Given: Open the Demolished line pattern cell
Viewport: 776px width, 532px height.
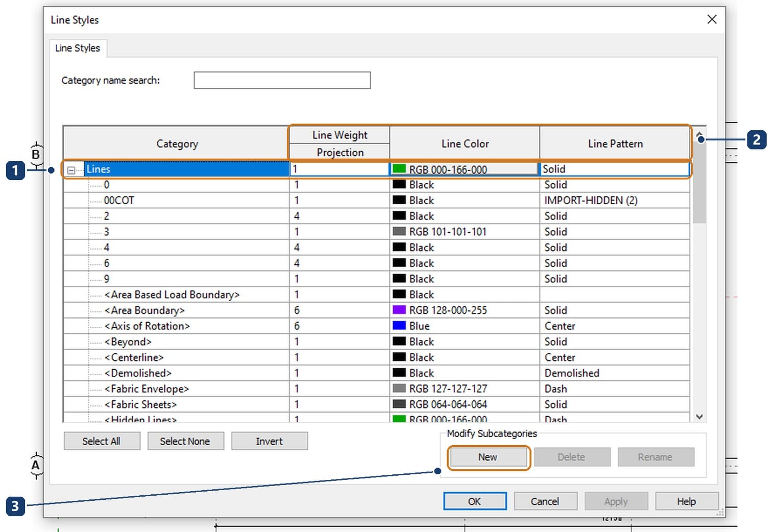Looking at the screenshot, I should 615,373.
